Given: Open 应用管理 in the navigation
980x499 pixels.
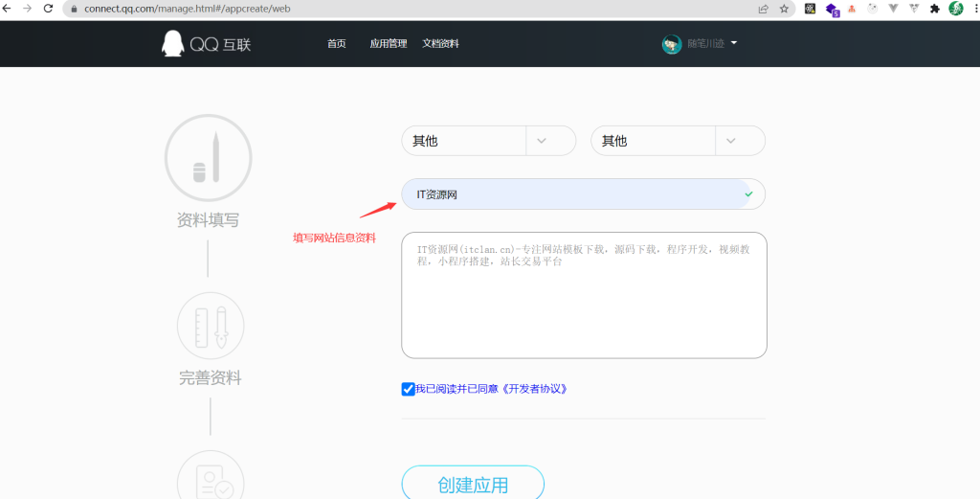Looking at the screenshot, I should coord(389,44).
